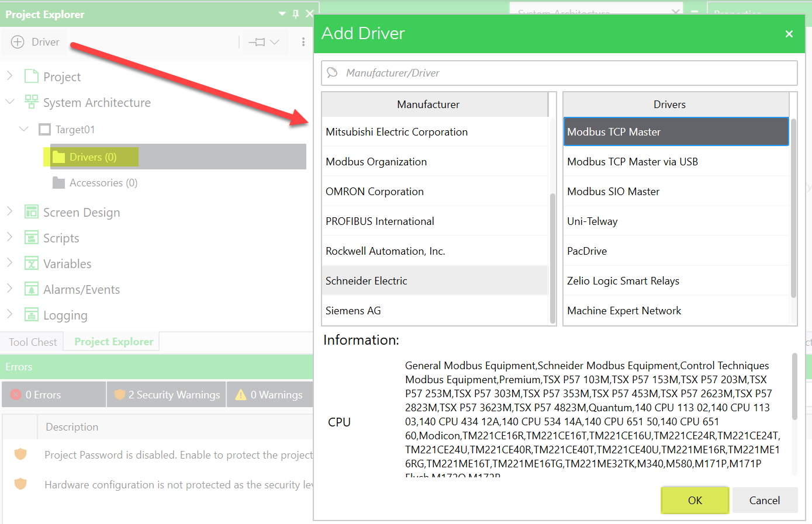
Task: Close the Project Explorer panel
Action: pyautogui.click(x=309, y=13)
